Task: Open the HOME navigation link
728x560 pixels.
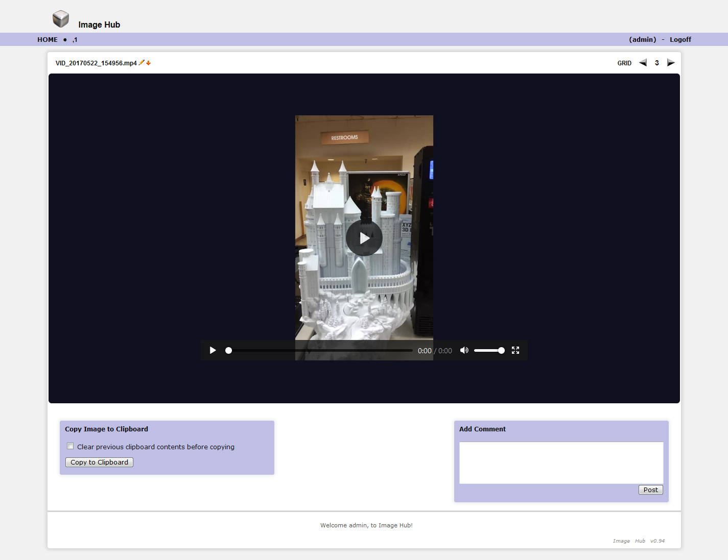Action: (x=48, y=39)
